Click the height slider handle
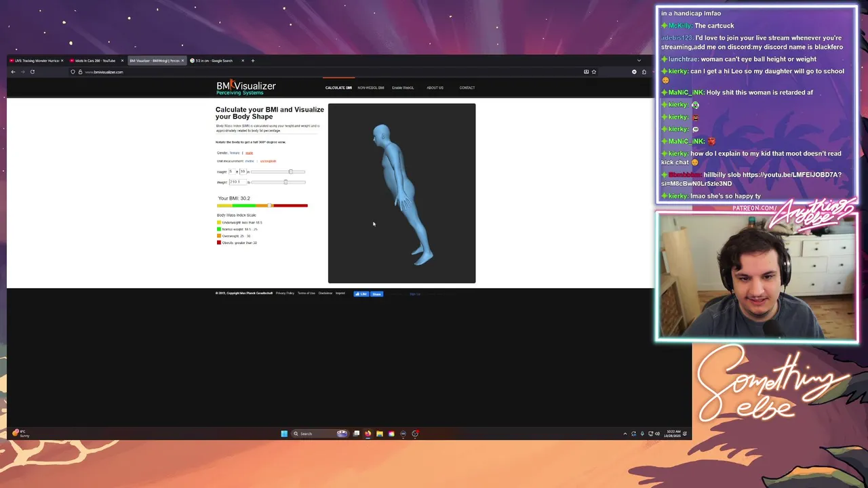868x488 pixels. (290, 171)
